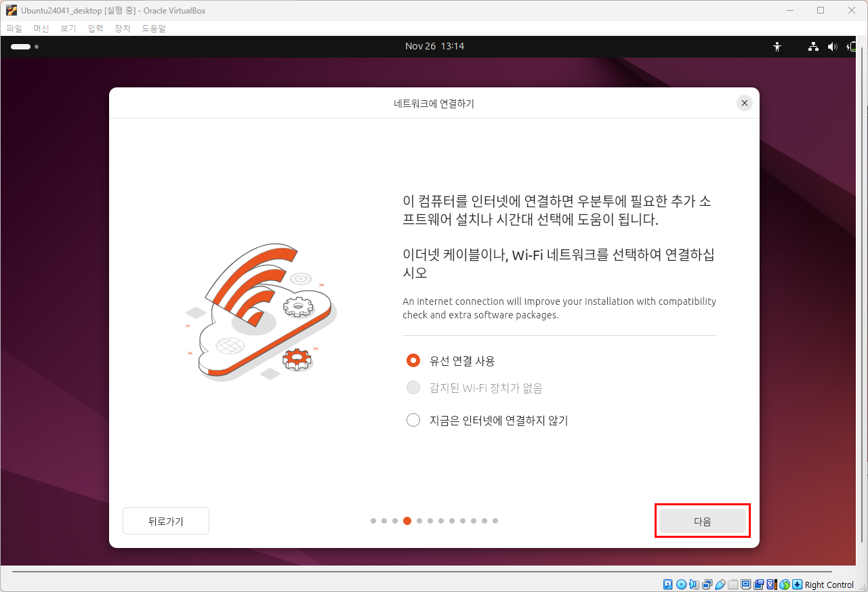Viewport: 868px width, 592px height.
Task: Click the recording status icon
Action: 758,585
